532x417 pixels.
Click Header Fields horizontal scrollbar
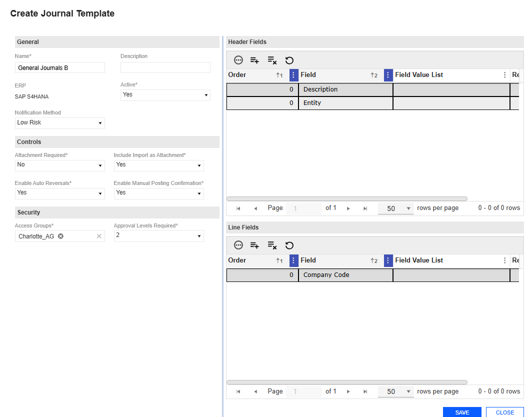[346, 198]
